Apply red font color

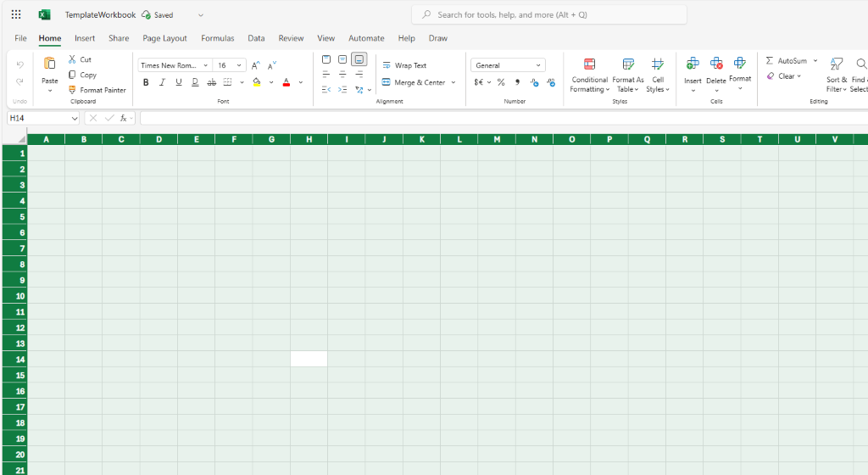(x=287, y=82)
